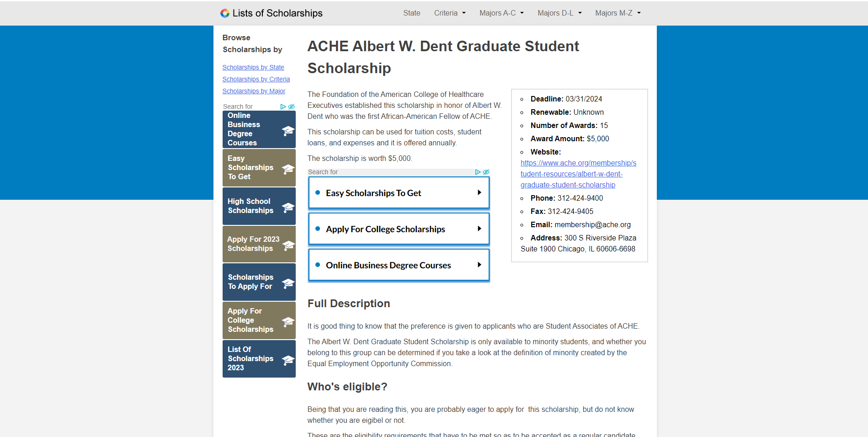Click the AdChoices icon in center ad
Screen dimensions: 868x437
click(x=478, y=172)
